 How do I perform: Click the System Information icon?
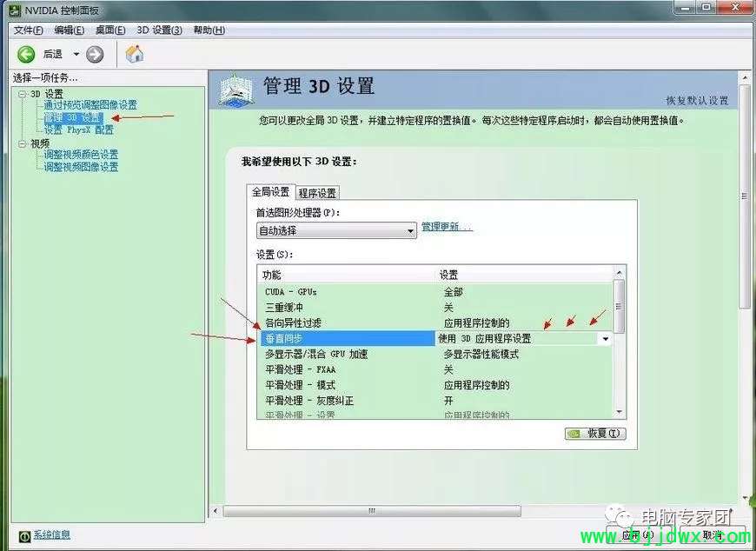point(24,535)
